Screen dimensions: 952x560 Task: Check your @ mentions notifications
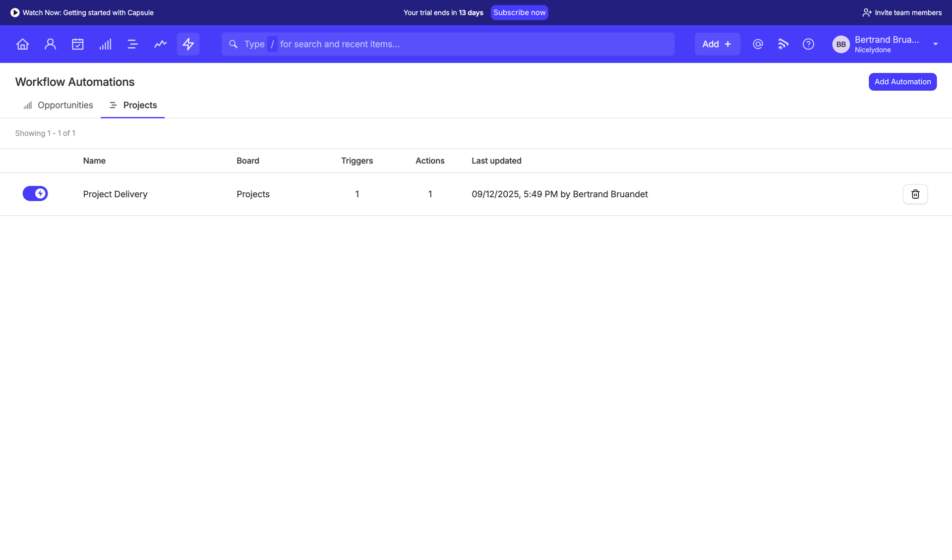pyautogui.click(x=758, y=44)
